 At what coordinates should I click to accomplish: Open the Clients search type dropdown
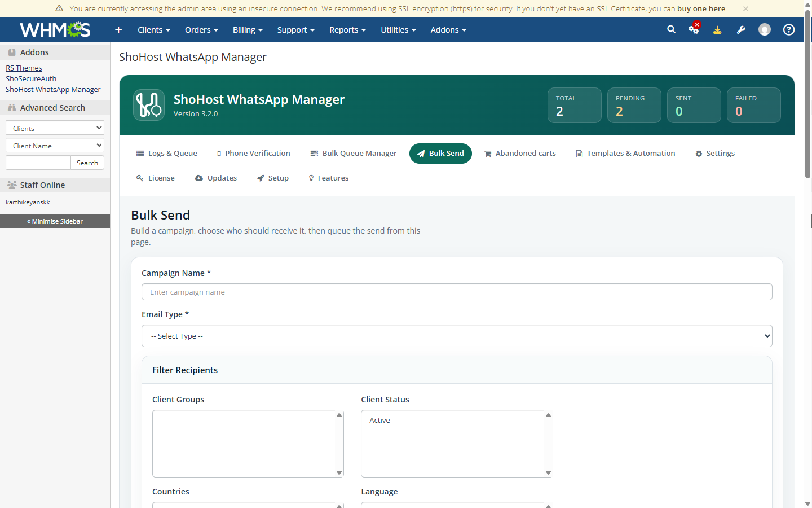pyautogui.click(x=55, y=128)
